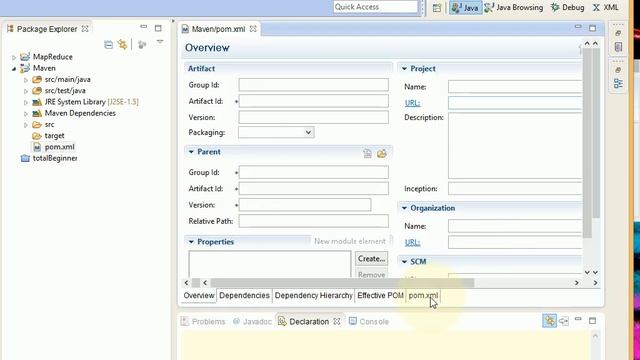
Task: Switch to Java Browsing perspective
Action: pyautogui.click(x=514, y=8)
